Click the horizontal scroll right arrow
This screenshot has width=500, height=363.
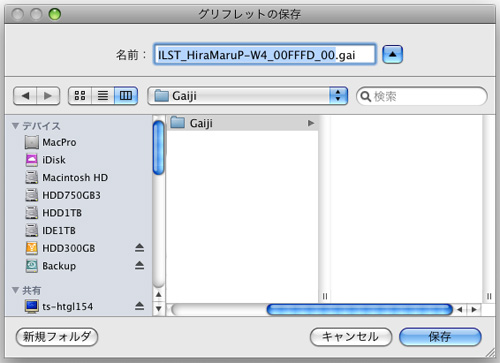pos(474,310)
